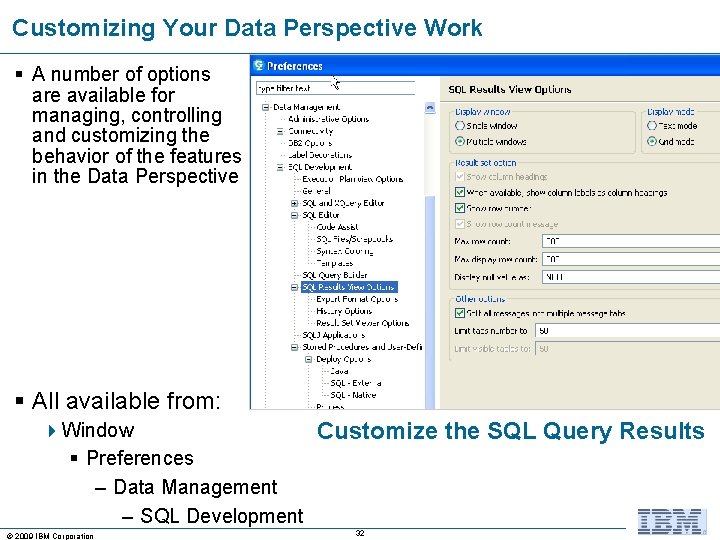Select Syntax Coloring tree item
This screenshot has width=720, height=540.
click(344, 251)
